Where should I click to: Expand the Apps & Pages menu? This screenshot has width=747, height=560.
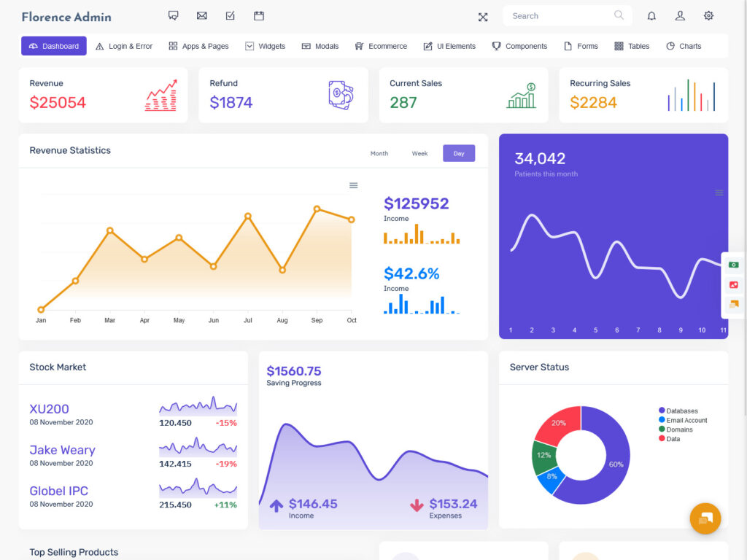click(x=198, y=46)
